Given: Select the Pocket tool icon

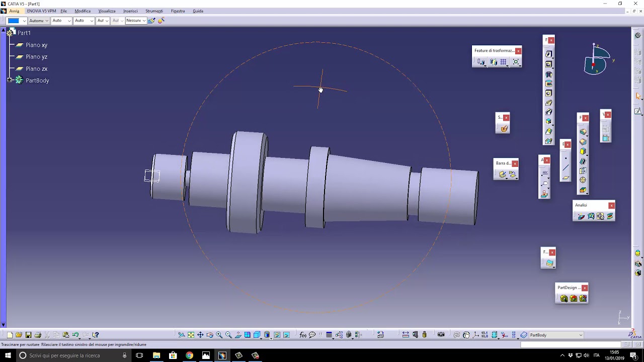Looking at the screenshot, I should (x=549, y=64).
